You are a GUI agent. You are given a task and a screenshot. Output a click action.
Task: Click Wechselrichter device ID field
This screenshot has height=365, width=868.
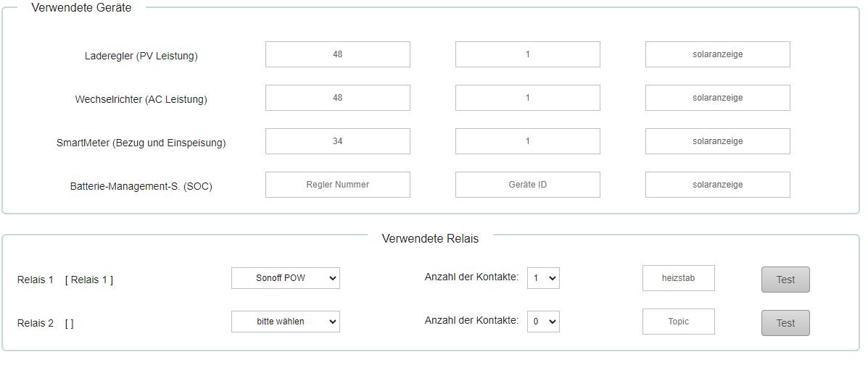click(x=527, y=98)
